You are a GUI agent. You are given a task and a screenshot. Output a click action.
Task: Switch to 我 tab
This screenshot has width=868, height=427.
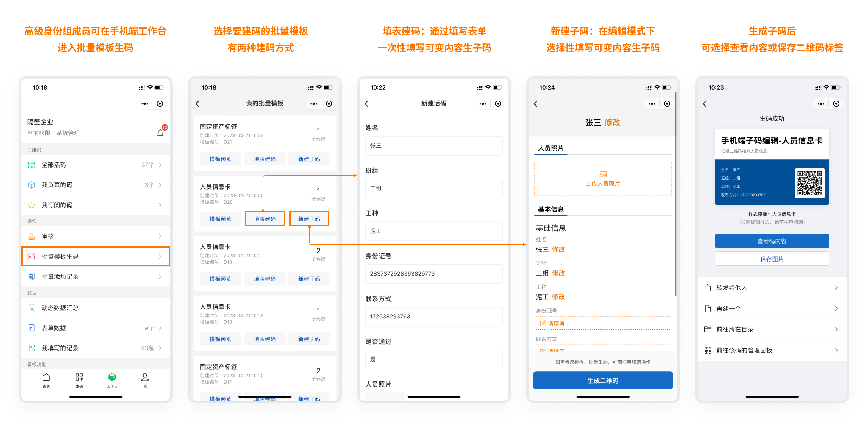(145, 381)
